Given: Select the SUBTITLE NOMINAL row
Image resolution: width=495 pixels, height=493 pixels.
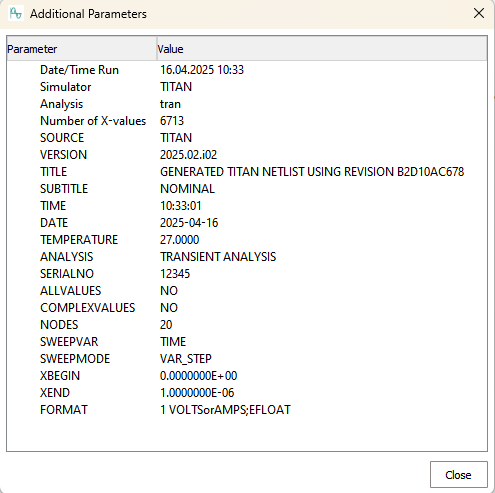Looking at the screenshot, I should [x=247, y=189].
